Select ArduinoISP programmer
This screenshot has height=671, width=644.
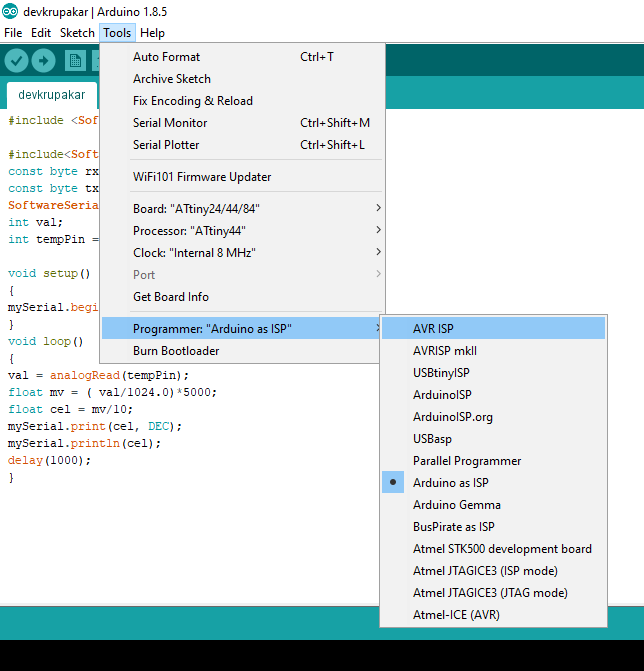pyautogui.click(x=493, y=395)
